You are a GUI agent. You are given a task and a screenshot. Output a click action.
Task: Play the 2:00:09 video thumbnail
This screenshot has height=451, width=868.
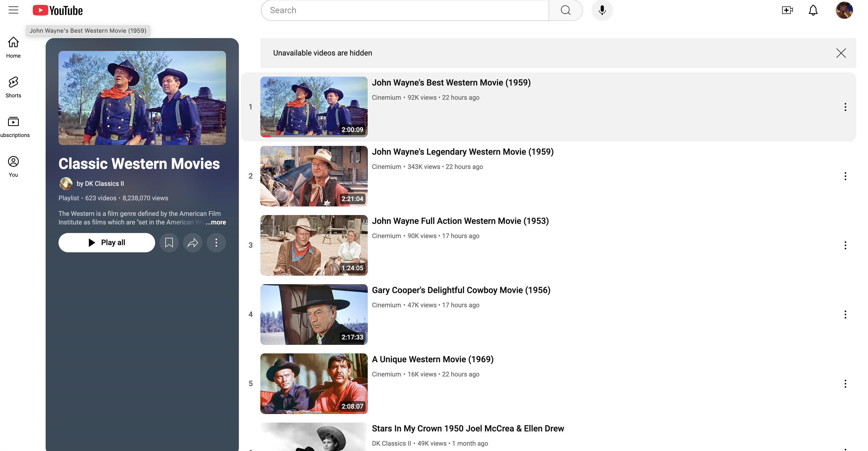point(314,107)
